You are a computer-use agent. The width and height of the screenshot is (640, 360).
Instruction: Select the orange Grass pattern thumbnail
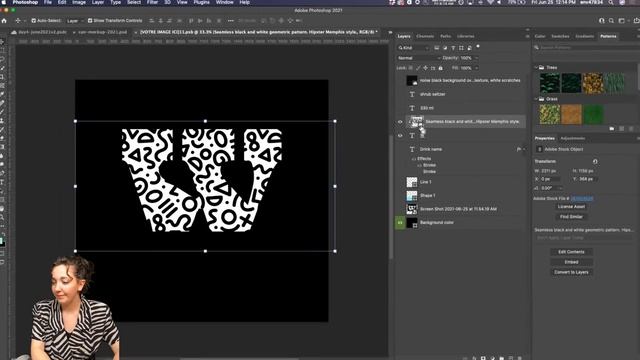(571, 114)
